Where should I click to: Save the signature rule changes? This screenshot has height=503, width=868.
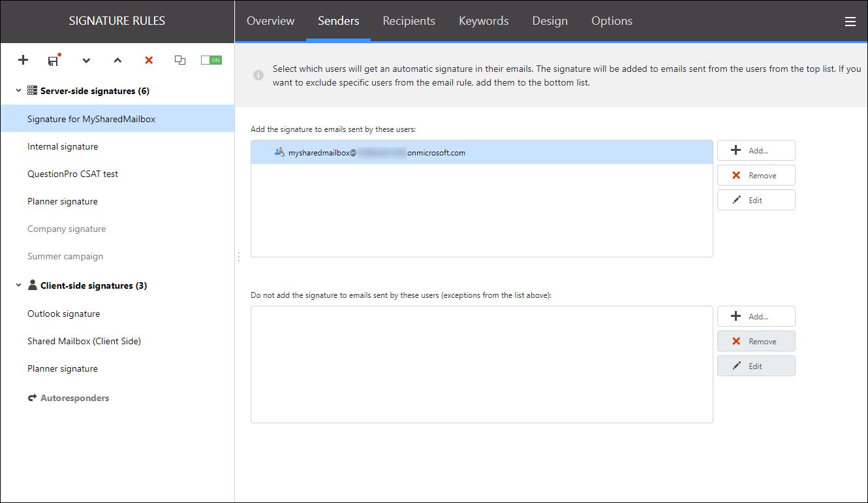point(54,59)
